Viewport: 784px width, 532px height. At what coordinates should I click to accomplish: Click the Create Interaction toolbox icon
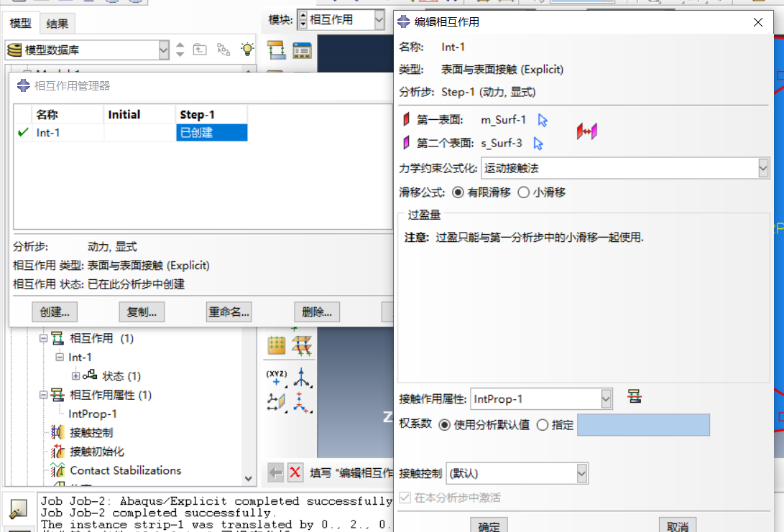(x=277, y=50)
